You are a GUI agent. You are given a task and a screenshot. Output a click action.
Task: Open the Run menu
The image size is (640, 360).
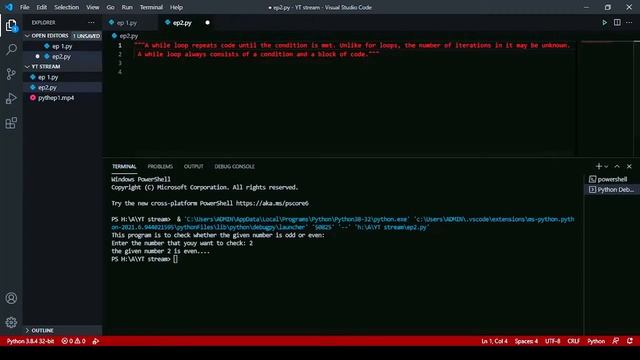click(x=127, y=7)
